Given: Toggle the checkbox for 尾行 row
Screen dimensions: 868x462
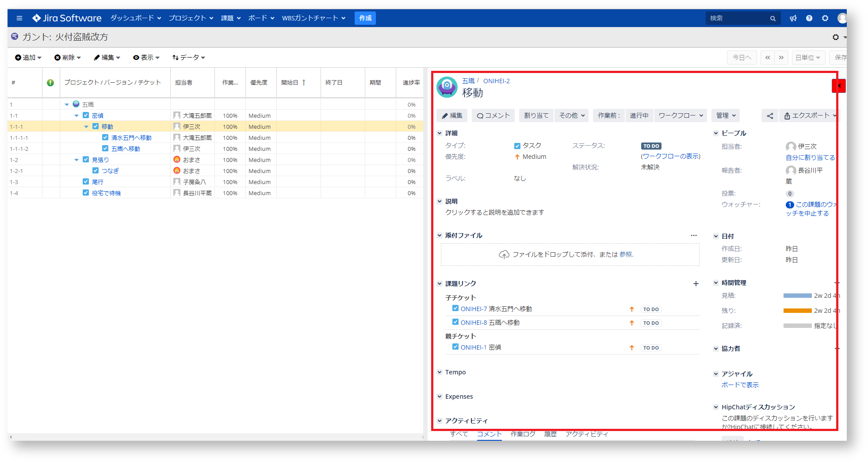Looking at the screenshot, I should click(86, 181).
